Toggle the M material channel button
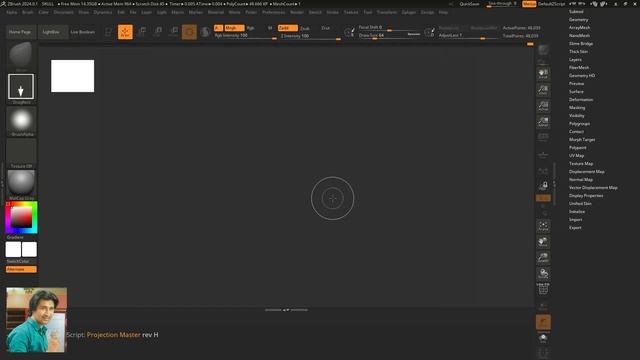Screen dimensions: 640x360 [270, 28]
